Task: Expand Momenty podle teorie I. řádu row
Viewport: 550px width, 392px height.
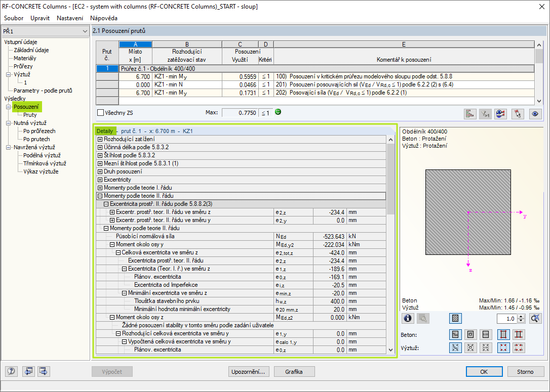Action: pyautogui.click(x=100, y=188)
